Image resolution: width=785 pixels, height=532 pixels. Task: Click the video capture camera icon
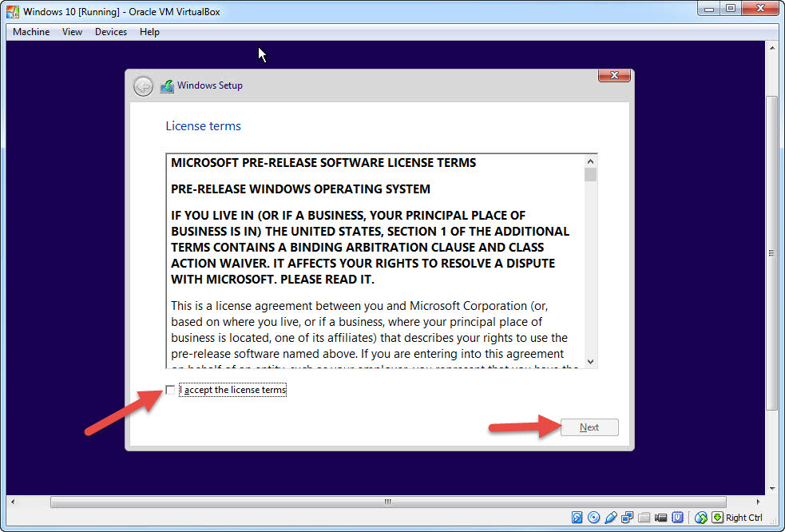(x=661, y=517)
